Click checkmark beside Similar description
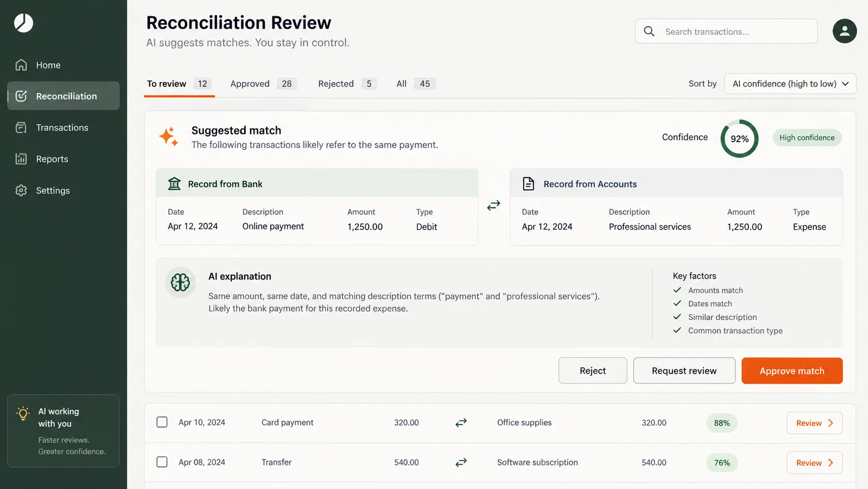The width and height of the screenshot is (868, 489). [x=677, y=317]
